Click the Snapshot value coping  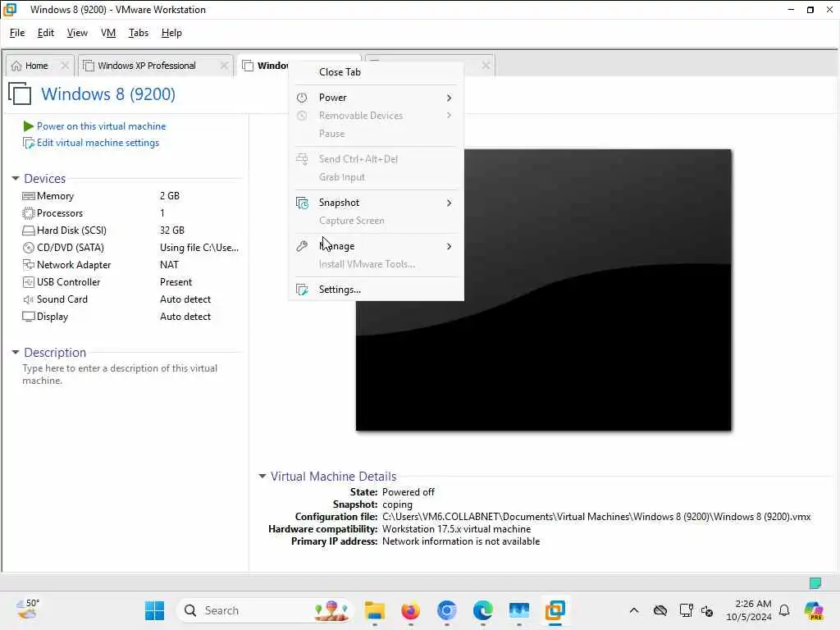398,504
